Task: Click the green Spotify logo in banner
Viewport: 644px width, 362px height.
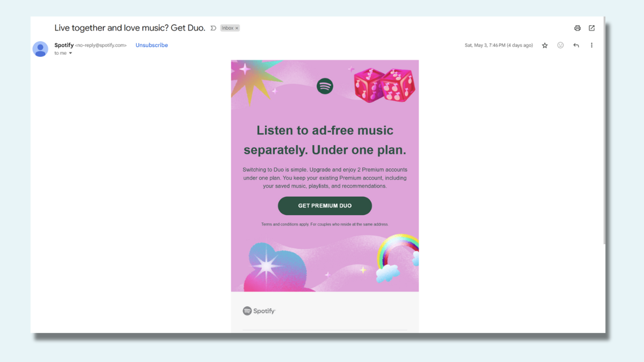Action: 325,86
